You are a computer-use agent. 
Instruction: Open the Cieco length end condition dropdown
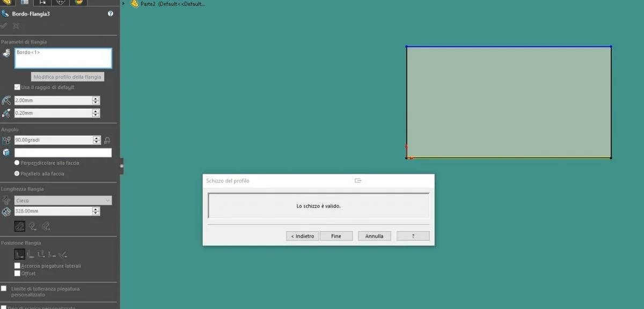click(63, 201)
